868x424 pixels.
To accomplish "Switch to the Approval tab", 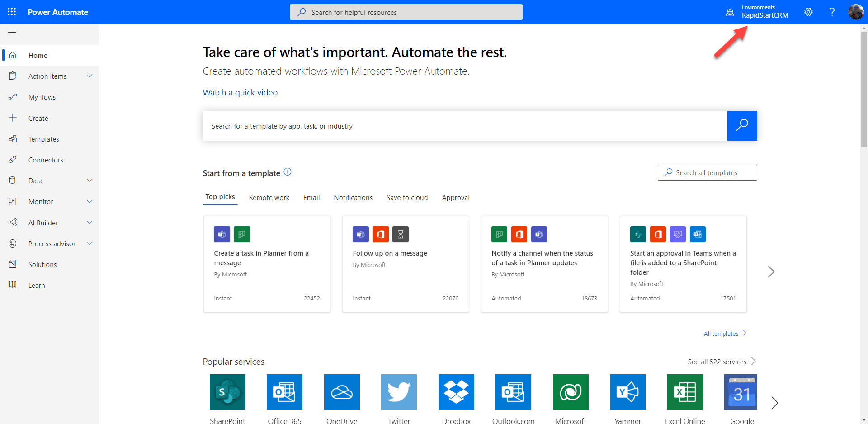I will (x=455, y=197).
